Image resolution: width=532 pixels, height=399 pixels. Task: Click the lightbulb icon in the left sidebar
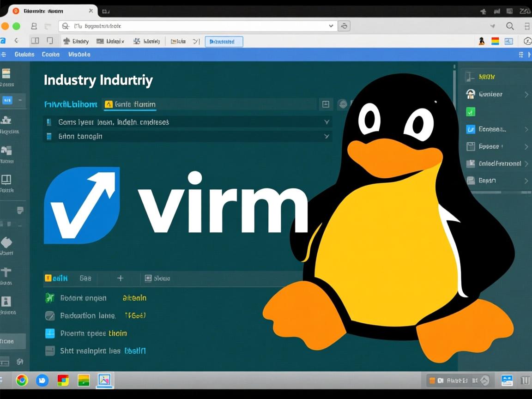click(x=19, y=210)
